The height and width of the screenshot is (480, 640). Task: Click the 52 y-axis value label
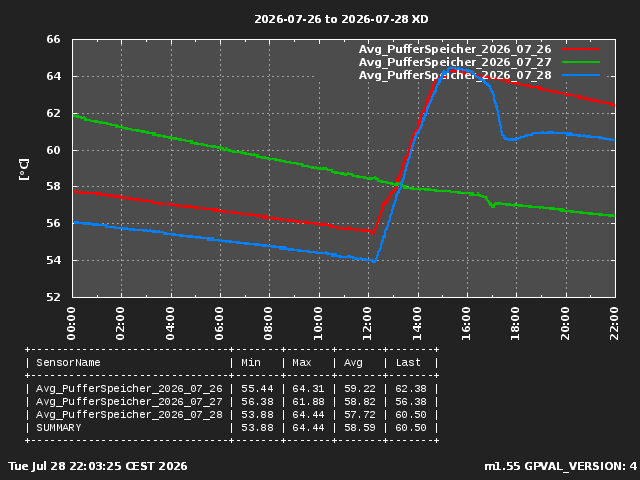coord(53,297)
